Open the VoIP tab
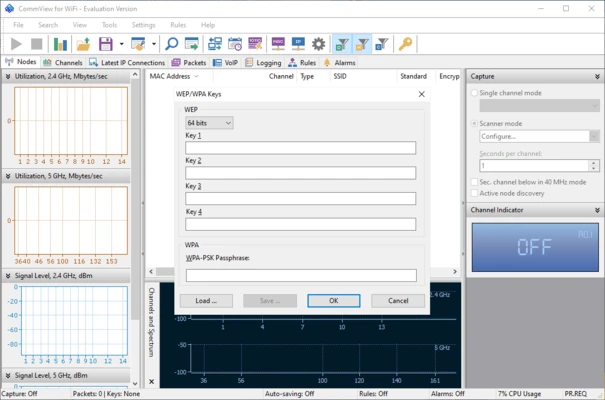The image size is (605, 400). point(226,62)
